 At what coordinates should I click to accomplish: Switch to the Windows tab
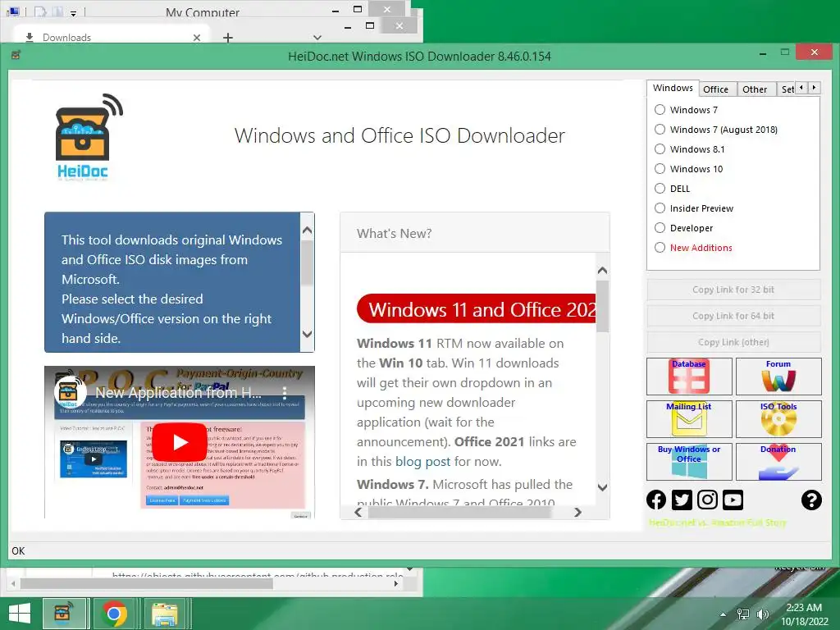(x=673, y=88)
